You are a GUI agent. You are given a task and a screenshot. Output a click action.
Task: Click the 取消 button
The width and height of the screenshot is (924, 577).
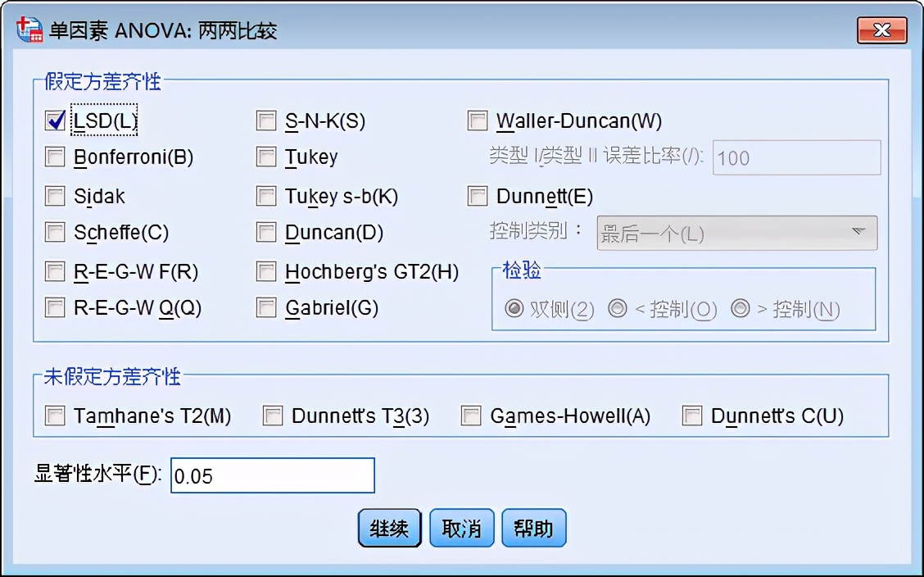pyautogui.click(x=461, y=528)
